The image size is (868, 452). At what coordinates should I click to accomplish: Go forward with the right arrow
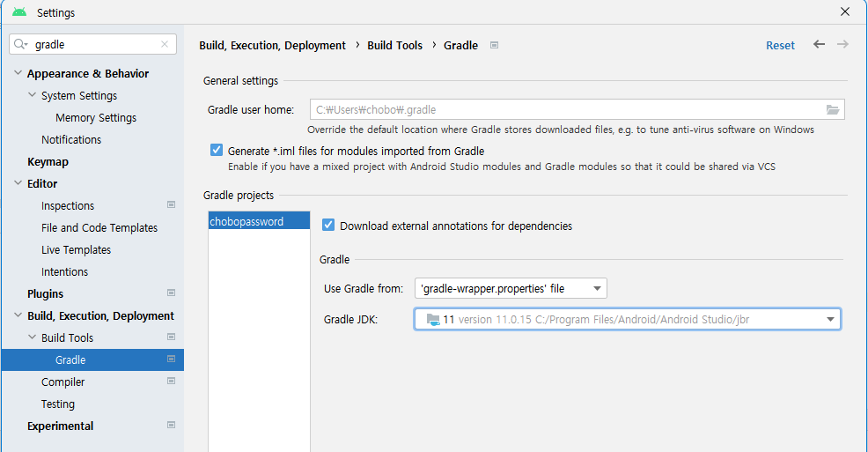[x=842, y=44]
